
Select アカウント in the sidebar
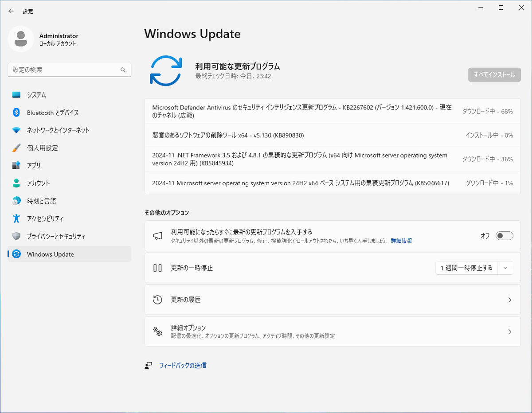tap(70, 183)
